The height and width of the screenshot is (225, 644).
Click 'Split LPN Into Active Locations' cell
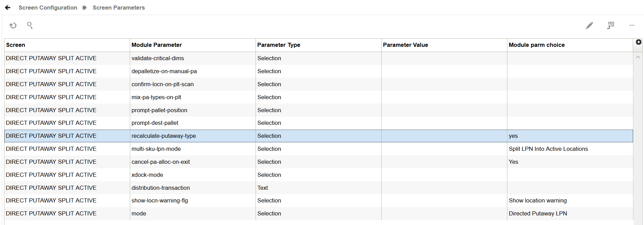click(x=570, y=149)
